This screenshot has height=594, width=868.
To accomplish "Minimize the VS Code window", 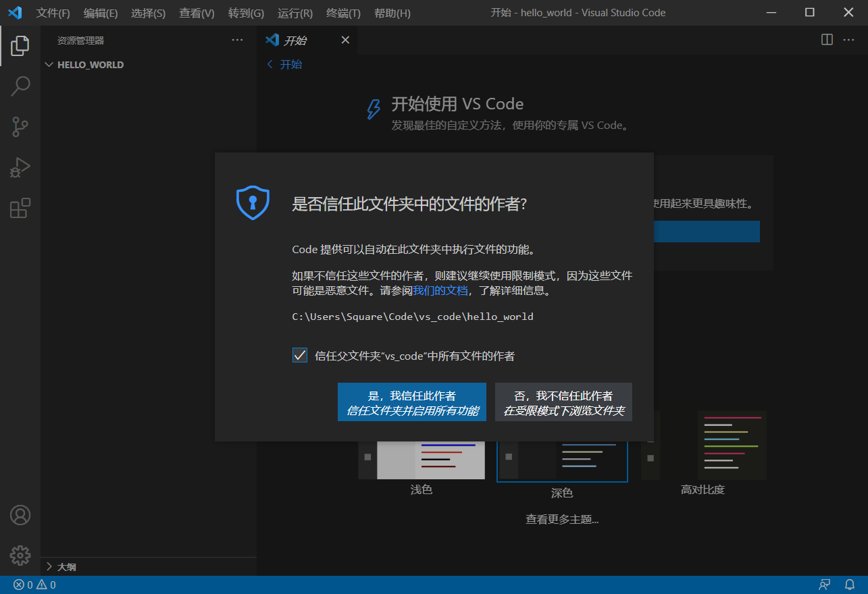I will (771, 13).
